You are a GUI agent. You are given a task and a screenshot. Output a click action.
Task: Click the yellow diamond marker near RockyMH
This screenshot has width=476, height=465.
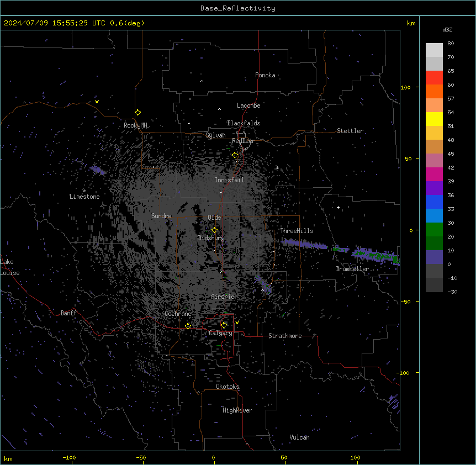[137, 113]
